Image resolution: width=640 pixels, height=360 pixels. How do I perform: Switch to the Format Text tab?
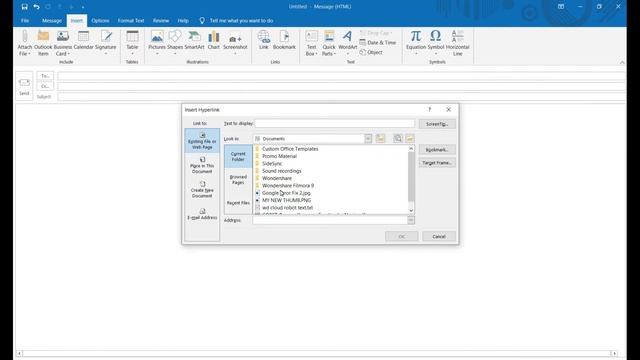131,20
